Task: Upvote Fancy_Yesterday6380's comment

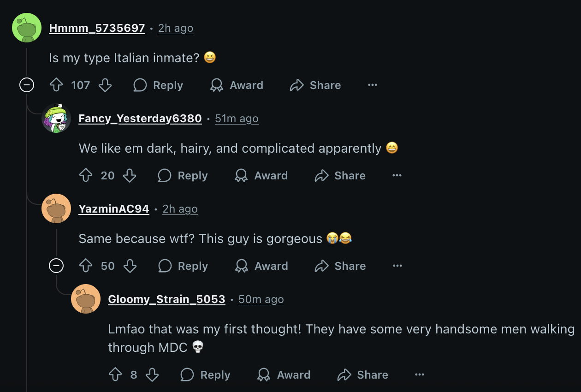Action: 86,175
